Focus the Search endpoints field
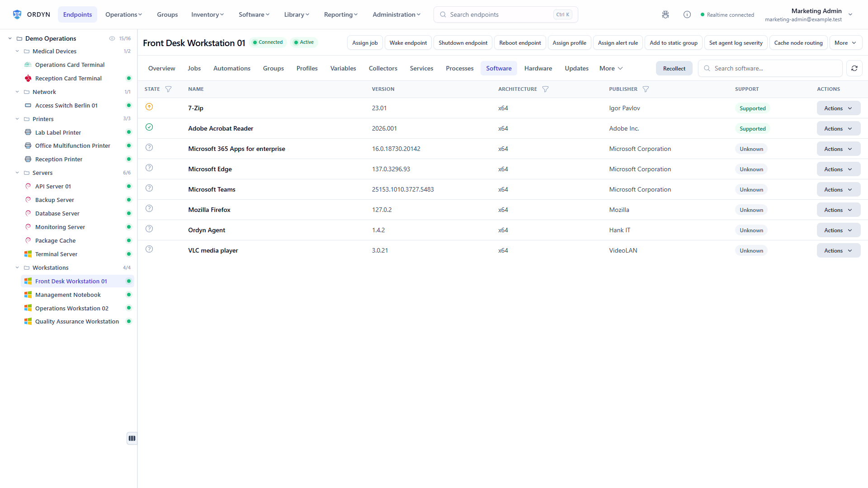 [x=505, y=14]
